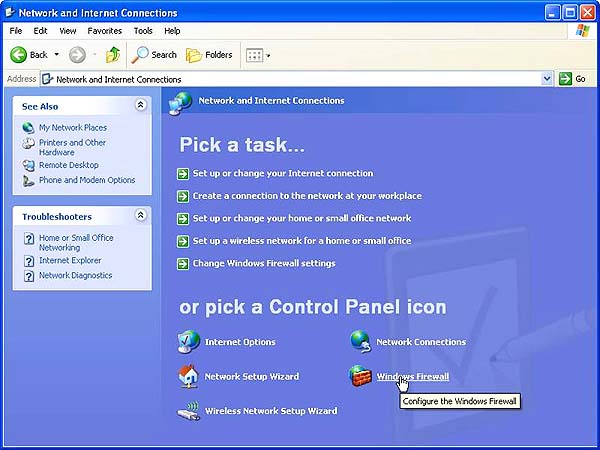This screenshot has width=600, height=450.
Task: Open the Tools menu
Action: 143,31
